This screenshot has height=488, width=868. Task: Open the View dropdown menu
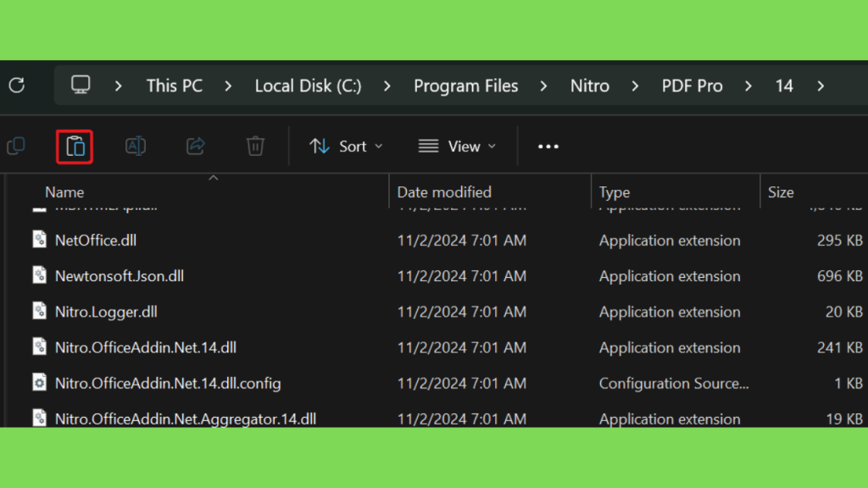457,146
